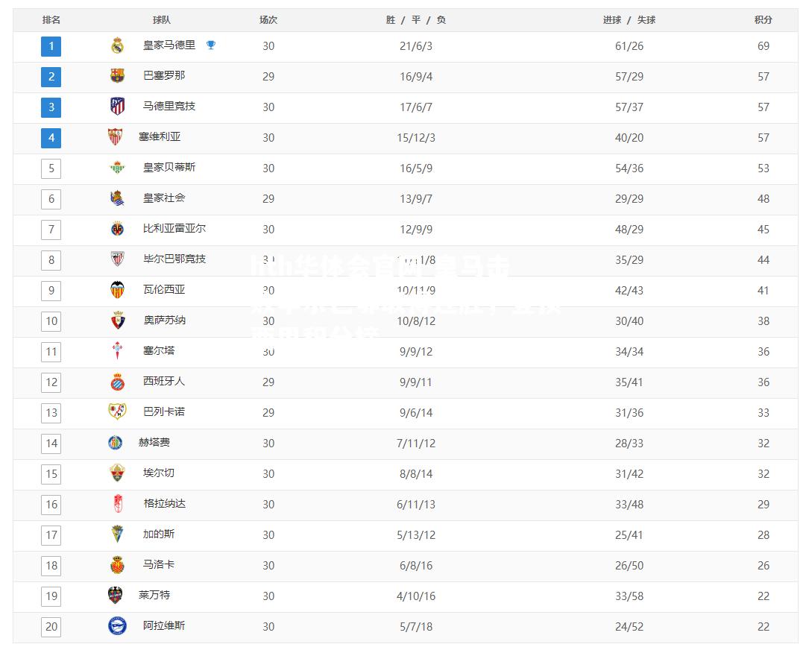Click the Villarreal yellow crest icon

118,228
